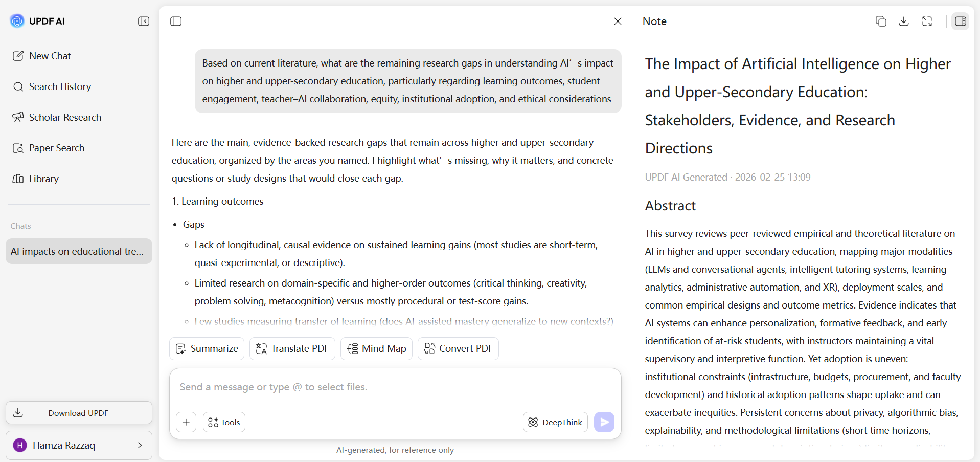Click the 'Abstract' heading in the note
Viewport: 980px width, 462px height.
click(x=670, y=206)
